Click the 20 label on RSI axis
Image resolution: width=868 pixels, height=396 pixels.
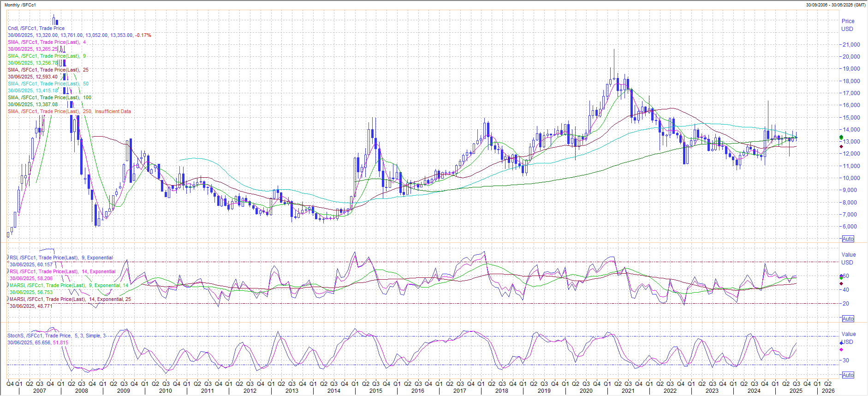846,304
